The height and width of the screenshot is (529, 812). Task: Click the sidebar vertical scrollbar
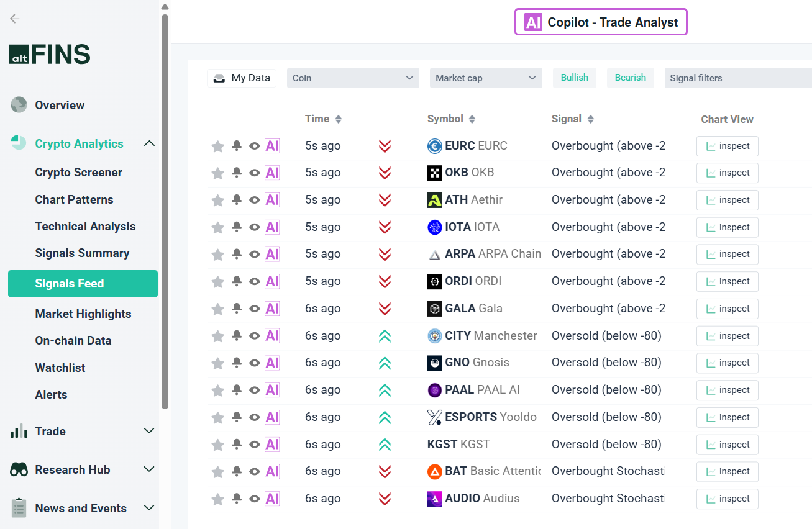click(x=165, y=211)
